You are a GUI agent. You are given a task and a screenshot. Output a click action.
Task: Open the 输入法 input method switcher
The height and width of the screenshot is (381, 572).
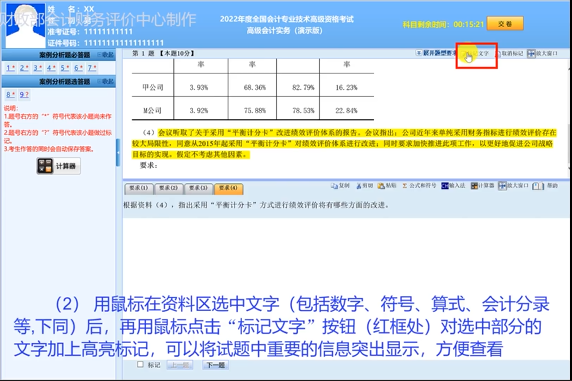453,186
